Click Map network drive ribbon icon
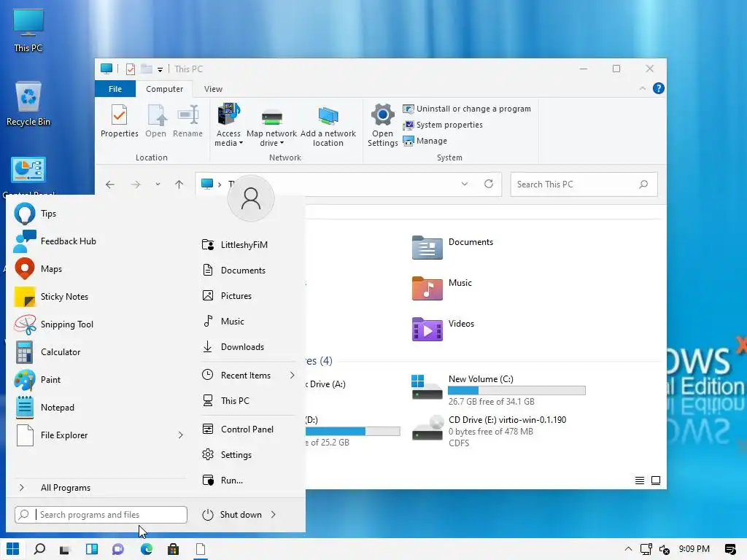 coord(271,127)
